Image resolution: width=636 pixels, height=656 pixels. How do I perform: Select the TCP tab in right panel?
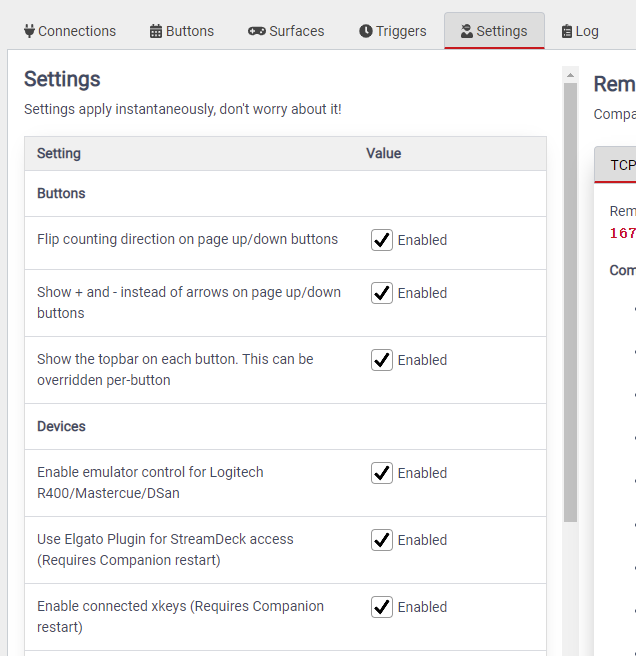(622, 165)
